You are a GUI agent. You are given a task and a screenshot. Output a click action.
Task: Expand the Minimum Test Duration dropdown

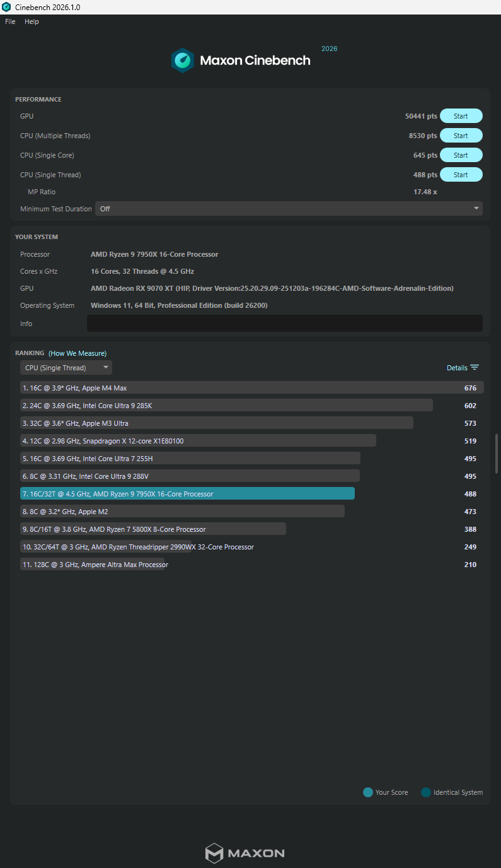(289, 209)
